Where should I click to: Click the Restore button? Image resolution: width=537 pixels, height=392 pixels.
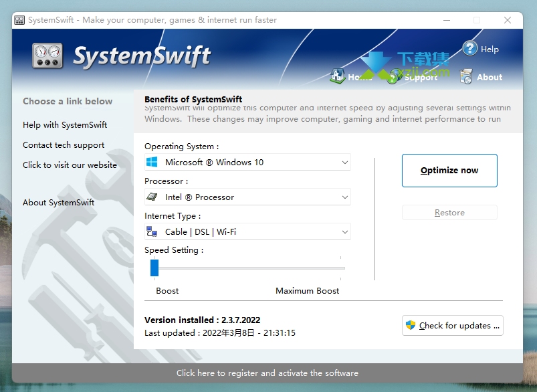(x=449, y=213)
